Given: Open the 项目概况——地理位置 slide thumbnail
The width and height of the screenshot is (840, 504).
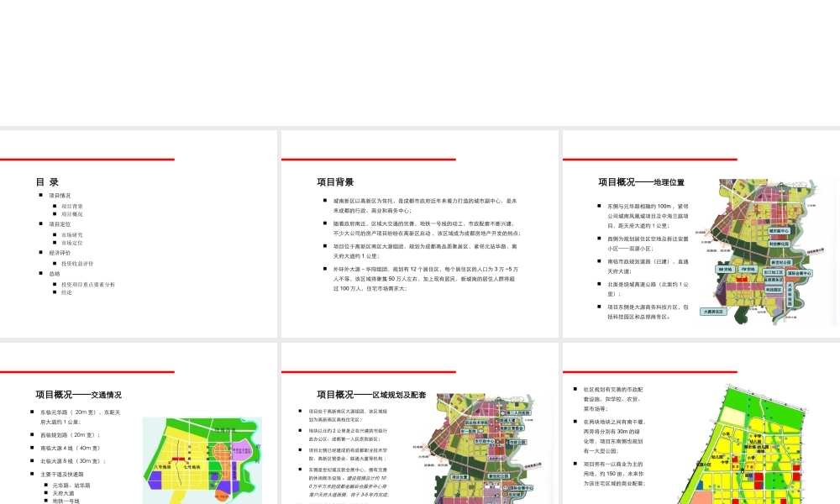Looking at the screenshot, I should click(x=701, y=234).
